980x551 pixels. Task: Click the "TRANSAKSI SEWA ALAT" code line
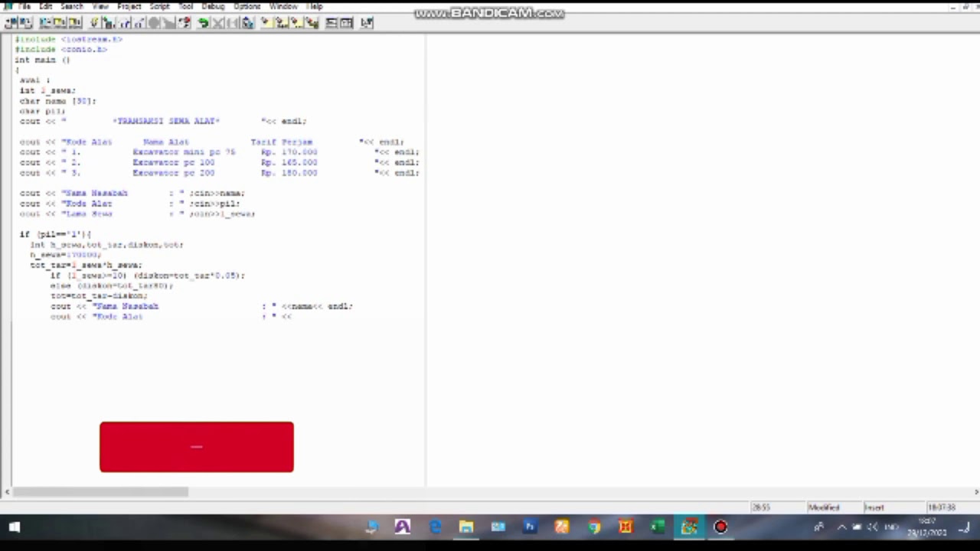pyautogui.click(x=163, y=121)
